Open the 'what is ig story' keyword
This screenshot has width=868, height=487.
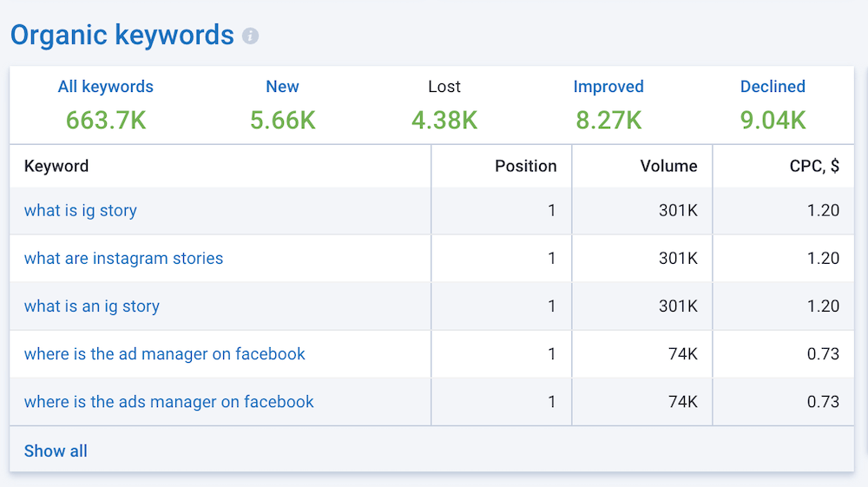[81, 211]
